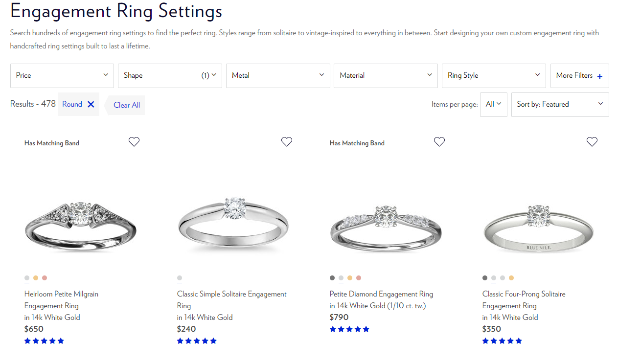Click five-star rating under Heirloom Petite Milgrain
This screenshot has width=618, height=364.
pos(44,341)
